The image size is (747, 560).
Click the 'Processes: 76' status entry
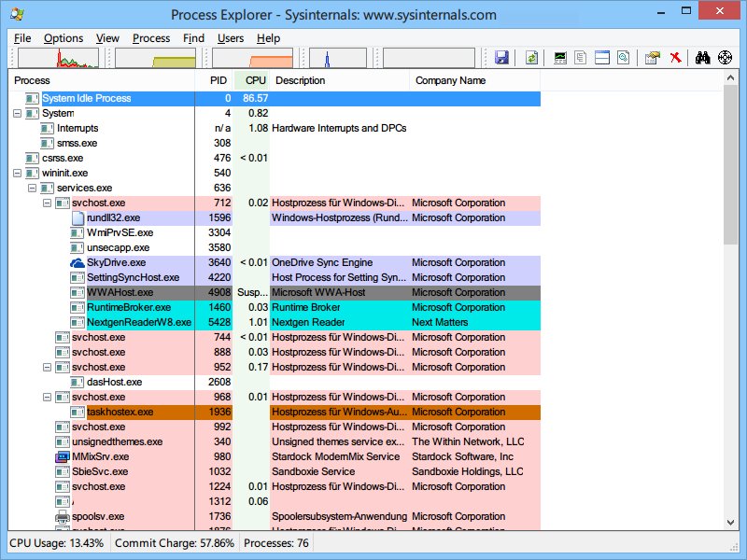pyautogui.click(x=275, y=543)
